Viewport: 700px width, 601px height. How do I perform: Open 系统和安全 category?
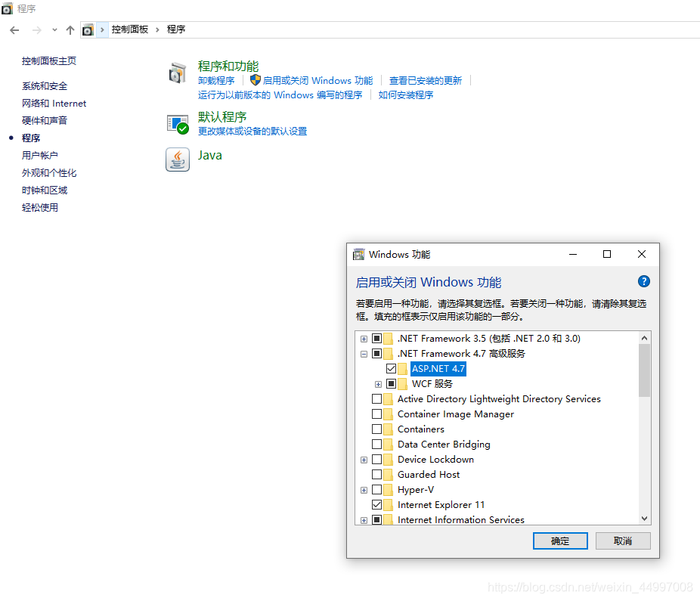pyautogui.click(x=45, y=86)
